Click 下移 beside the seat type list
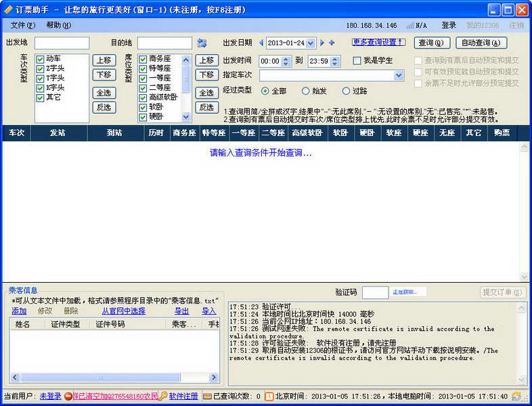The image size is (532, 406). pos(206,74)
